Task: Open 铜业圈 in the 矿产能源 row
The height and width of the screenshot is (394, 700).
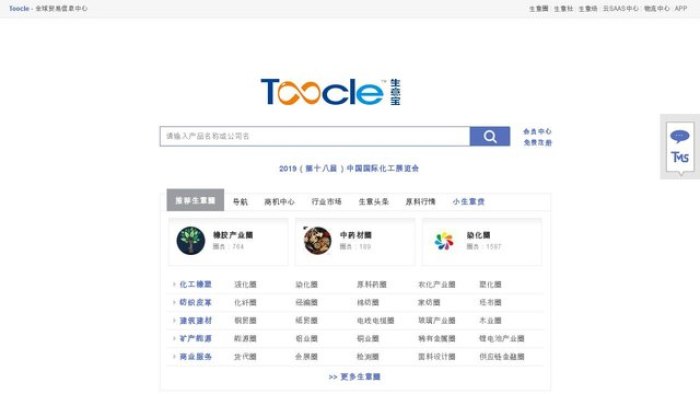Action: pyautogui.click(x=367, y=338)
